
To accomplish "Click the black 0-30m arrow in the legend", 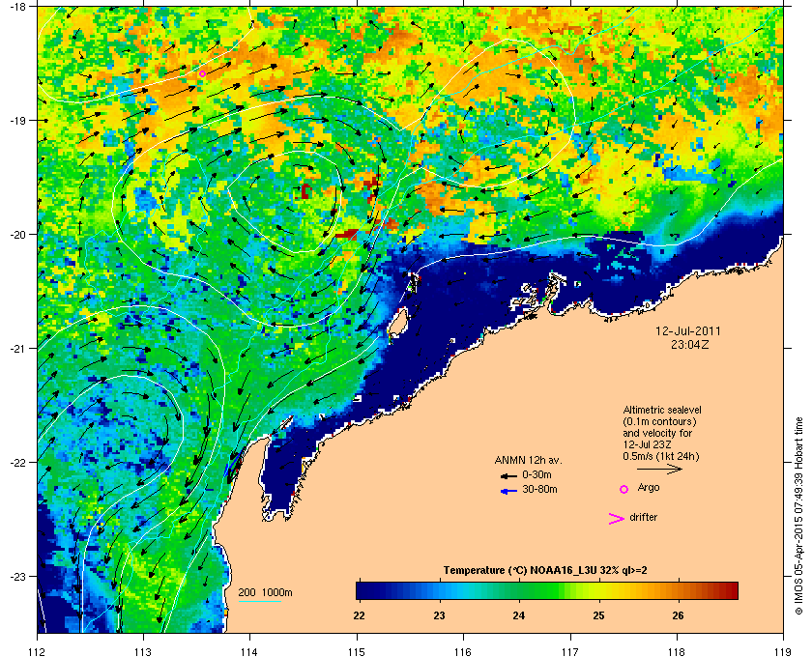I will pyautogui.click(x=508, y=475).
